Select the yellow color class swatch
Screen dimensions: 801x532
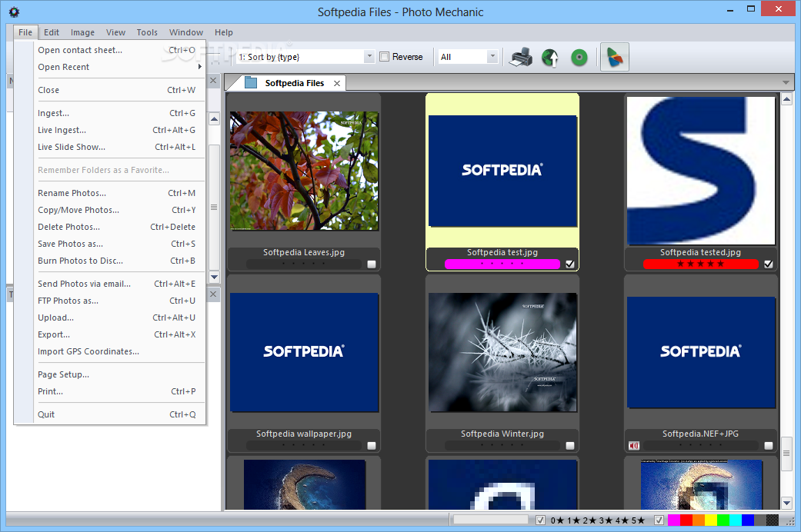[710, 520]
